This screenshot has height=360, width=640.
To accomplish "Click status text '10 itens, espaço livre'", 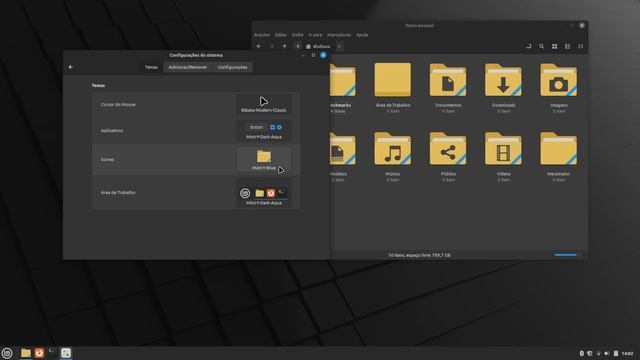I will (419, 255).
